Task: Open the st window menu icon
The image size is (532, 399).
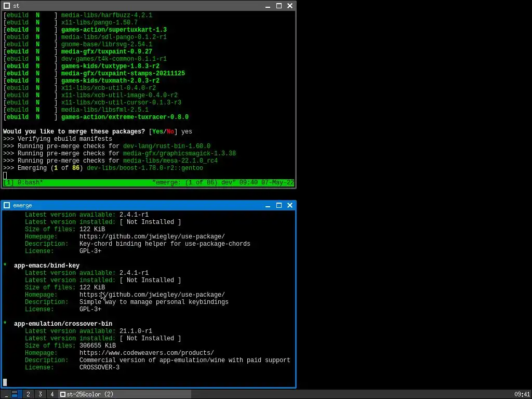Action: [6, 6]
